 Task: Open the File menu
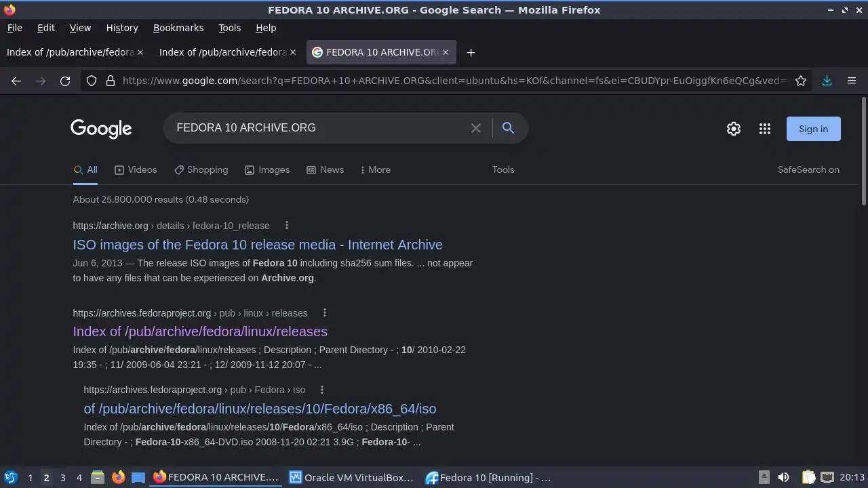[14, 28]
